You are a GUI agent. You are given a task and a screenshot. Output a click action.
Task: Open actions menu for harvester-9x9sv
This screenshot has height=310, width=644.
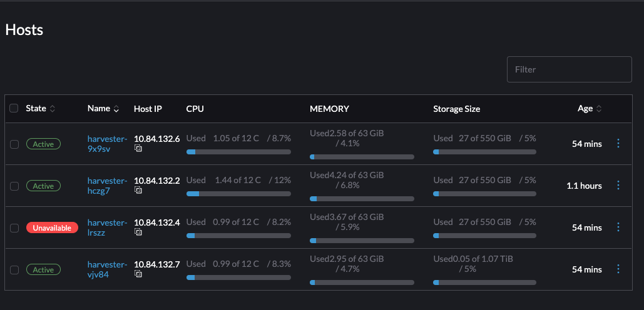[x=618, y=144]
